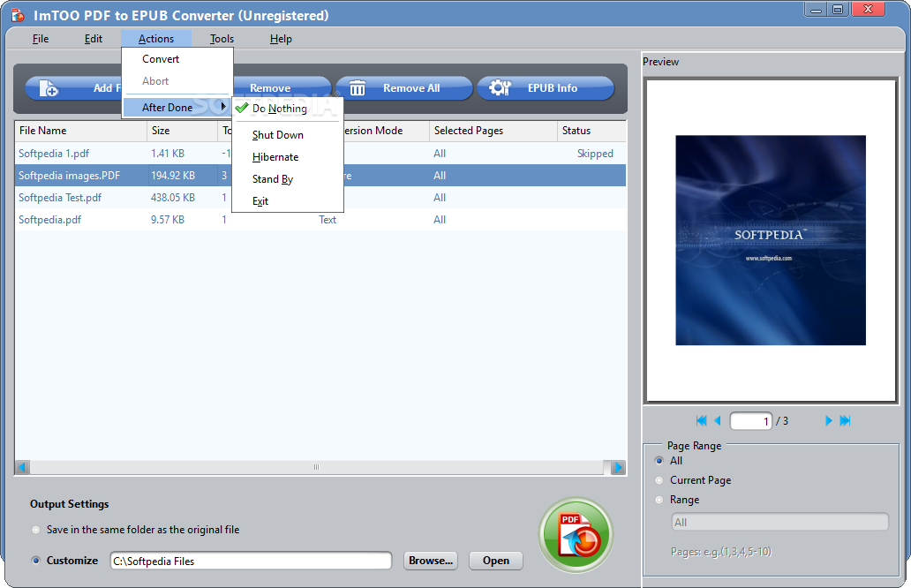Go to first preview page

pos(701,420)
